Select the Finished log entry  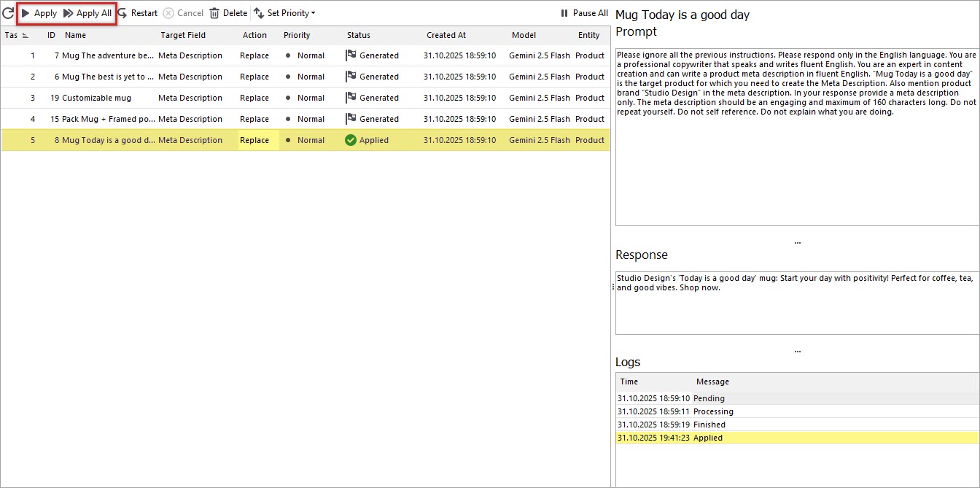pos(798,425)
